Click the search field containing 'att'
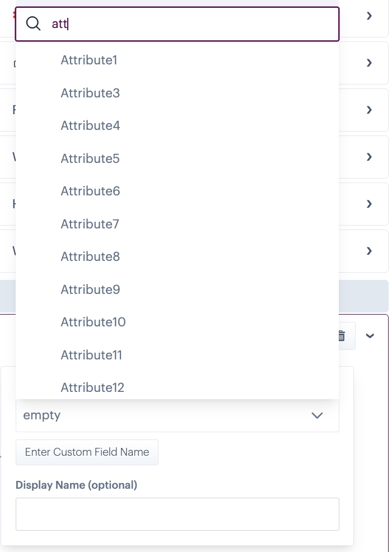392x552 pixels. 190,24
